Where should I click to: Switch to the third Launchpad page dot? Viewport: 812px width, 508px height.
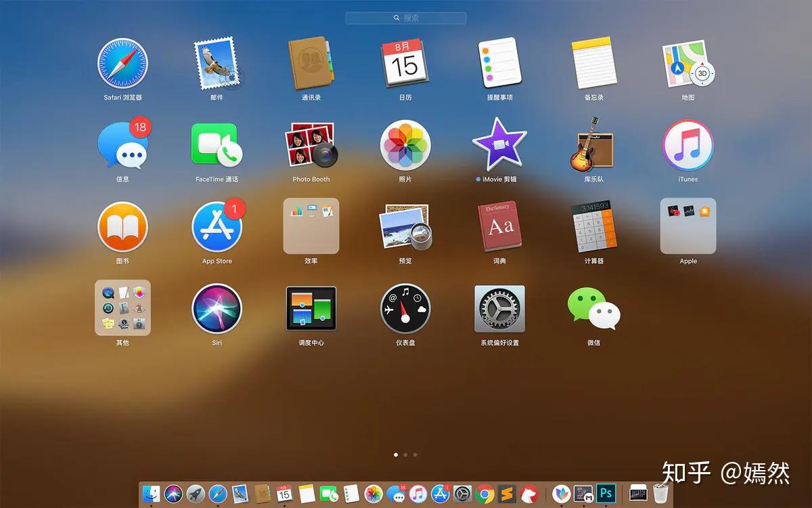(x=415, y=455)
